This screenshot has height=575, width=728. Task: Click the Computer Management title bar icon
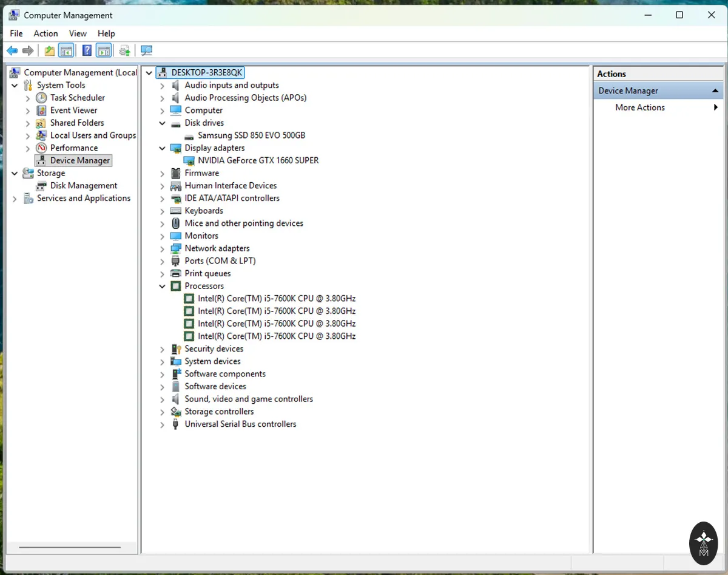[14, 15]
